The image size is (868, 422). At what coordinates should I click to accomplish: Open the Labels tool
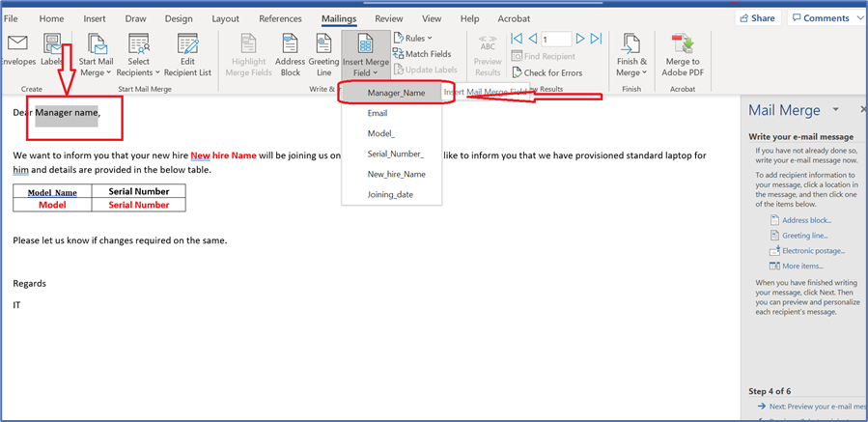52,52
